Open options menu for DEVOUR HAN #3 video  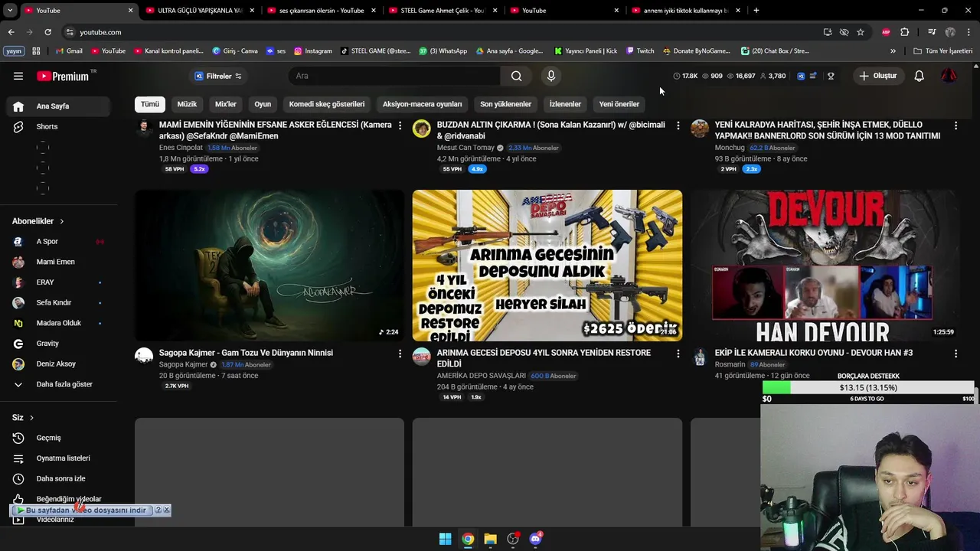pos(955,354)
